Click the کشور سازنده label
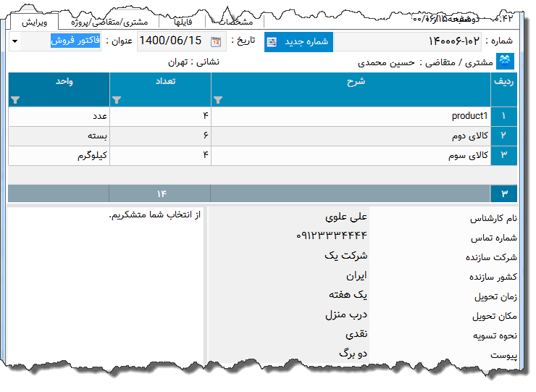This screenshot has height=392, width=536. 493,277
